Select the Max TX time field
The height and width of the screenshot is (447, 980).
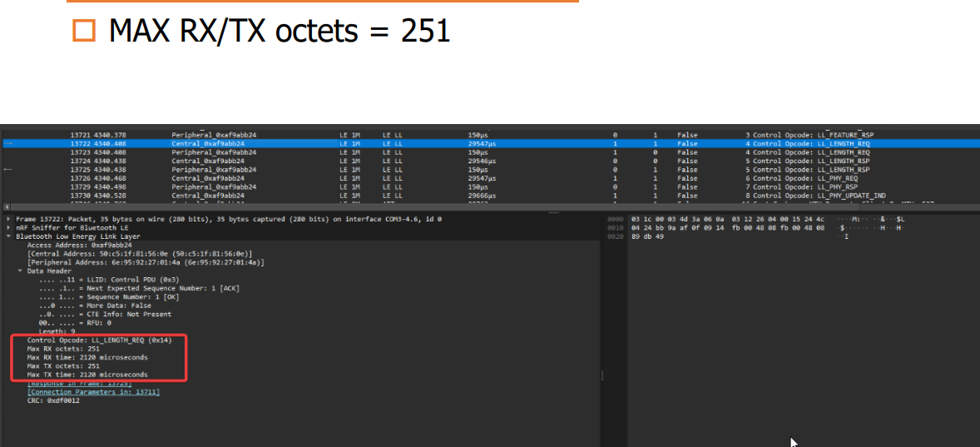click(87, 375)
